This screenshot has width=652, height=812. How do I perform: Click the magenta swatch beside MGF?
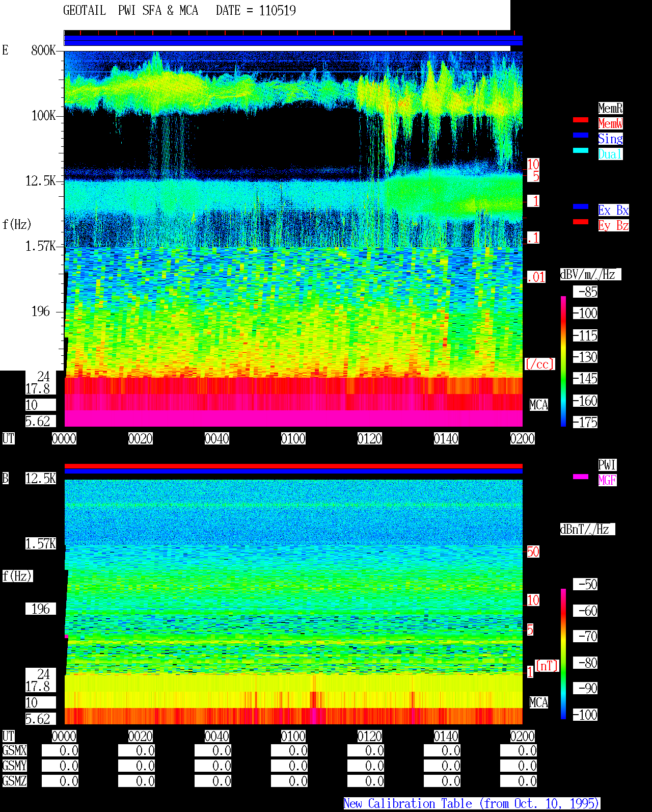(581, 477)
